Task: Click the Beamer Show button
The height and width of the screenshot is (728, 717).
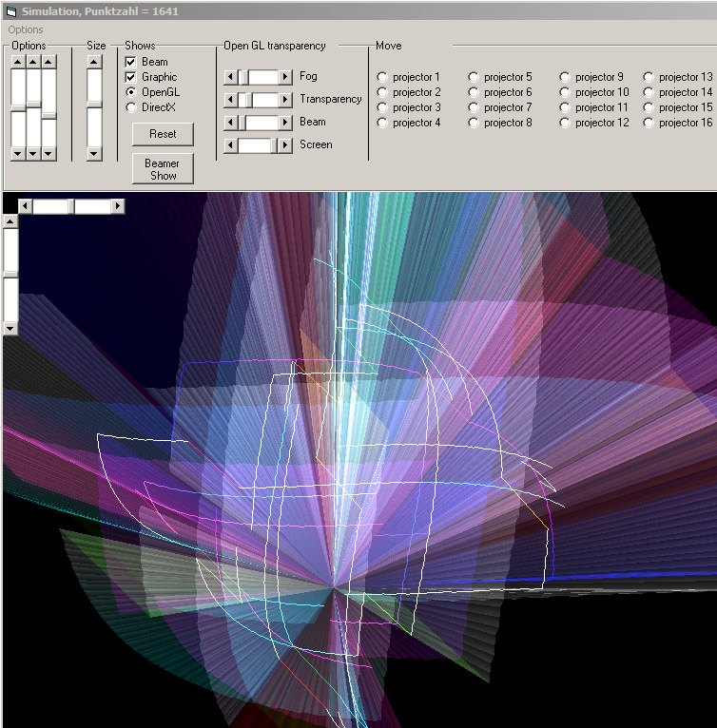Action: tap(163, 169)
